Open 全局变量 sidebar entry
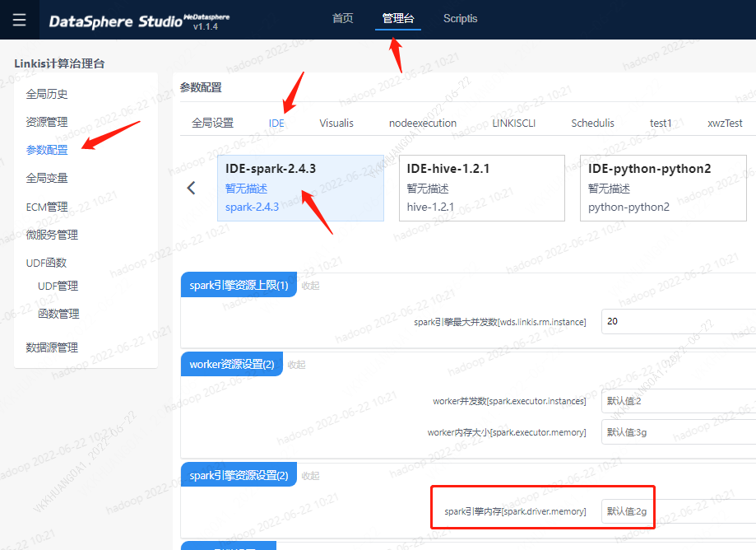756x550 pixels. (x=47, y=178)
